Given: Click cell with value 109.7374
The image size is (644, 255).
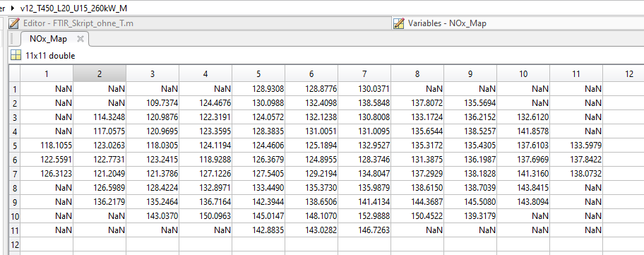Looking at the screenshot, I should pos(153,102).
